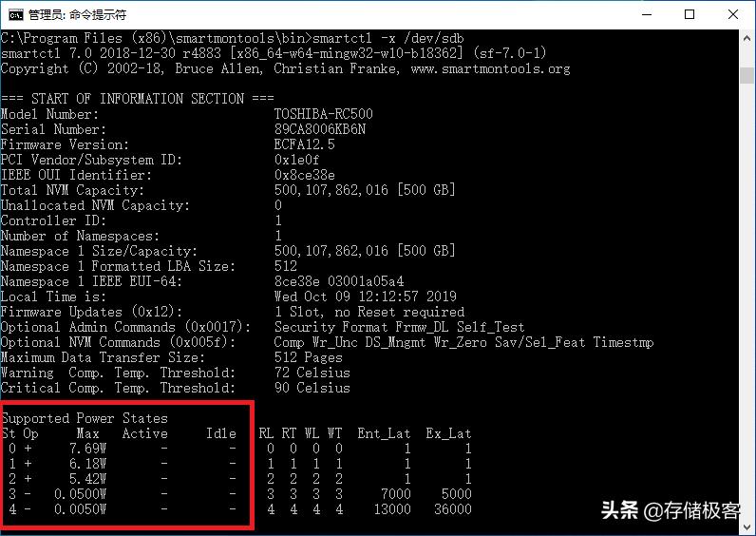Click exit latency value 5000

point(456,494)
